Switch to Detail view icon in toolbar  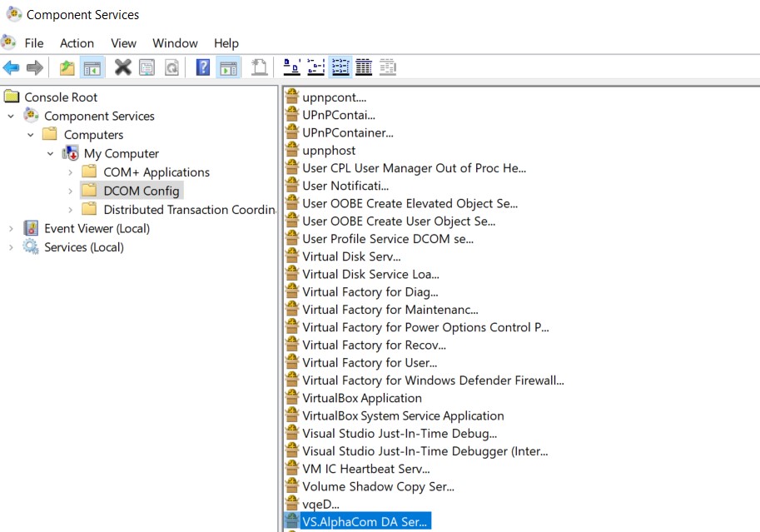pyautogui.click(x=364, y=67)
